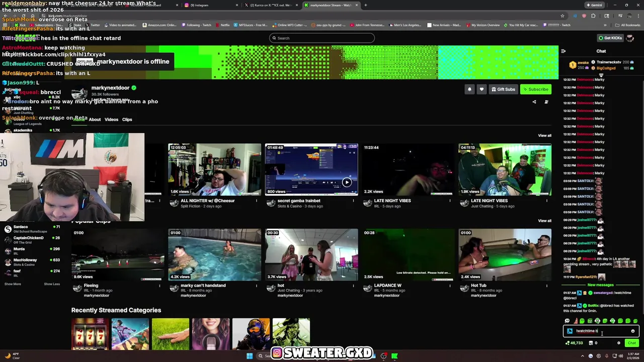This screenshot has height=362, width=644.
Task: Open the emote picker in chat input
Action: (633, 331)
